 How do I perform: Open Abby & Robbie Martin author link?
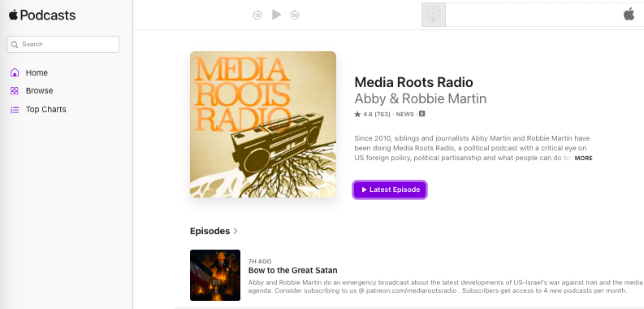(420, 98)
